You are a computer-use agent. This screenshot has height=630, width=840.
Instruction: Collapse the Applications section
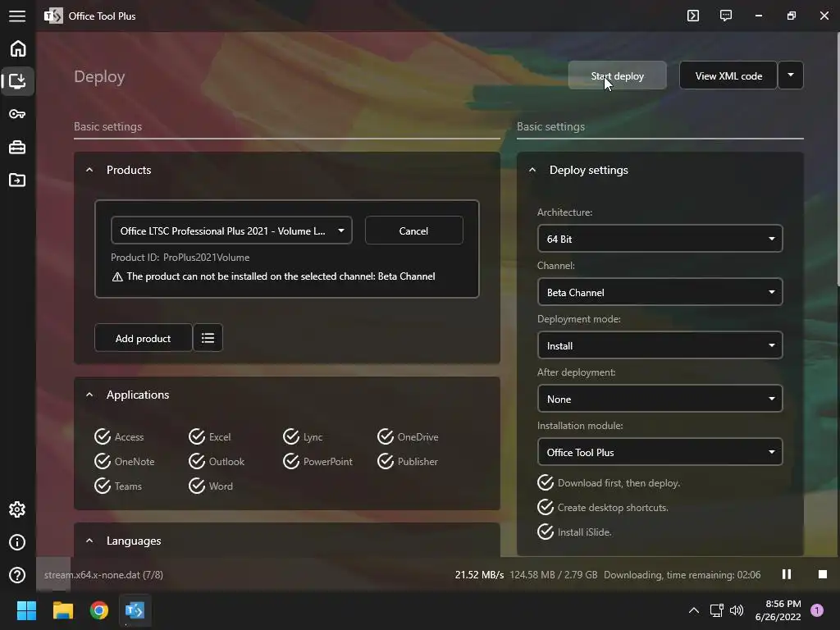coord(89,395)
